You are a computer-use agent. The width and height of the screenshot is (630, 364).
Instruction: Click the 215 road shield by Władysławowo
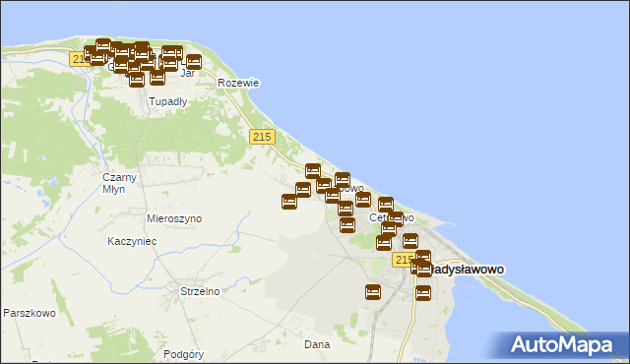coord(403,260)
